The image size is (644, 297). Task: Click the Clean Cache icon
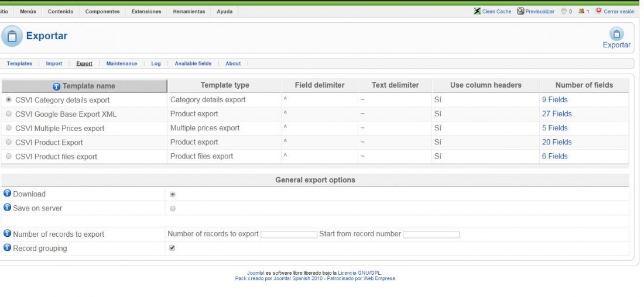(x=477, y=11)
